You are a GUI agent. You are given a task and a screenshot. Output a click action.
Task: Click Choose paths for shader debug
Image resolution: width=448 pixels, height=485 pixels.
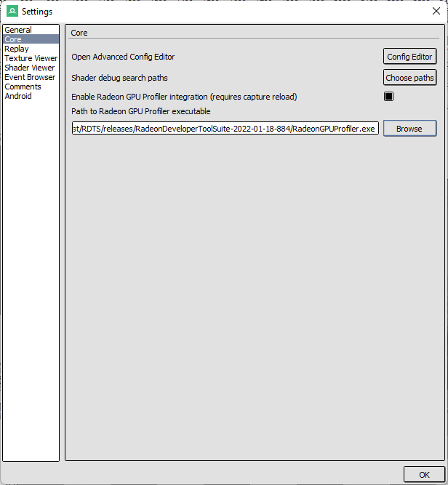click(x=409, y=78)
